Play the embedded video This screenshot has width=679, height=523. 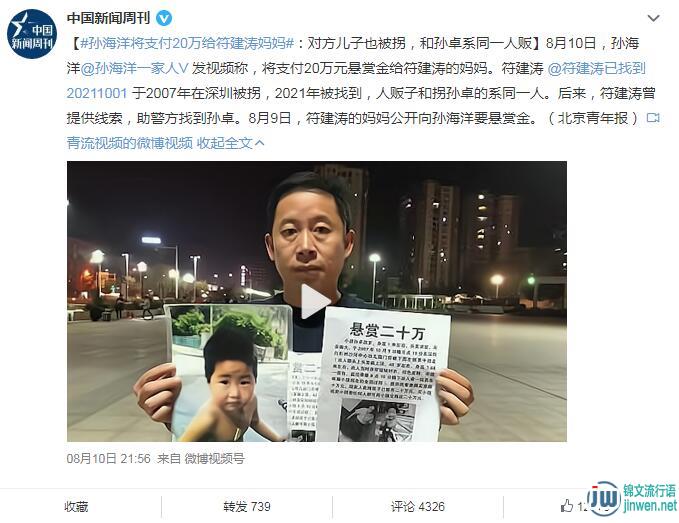tap(316, 301)
